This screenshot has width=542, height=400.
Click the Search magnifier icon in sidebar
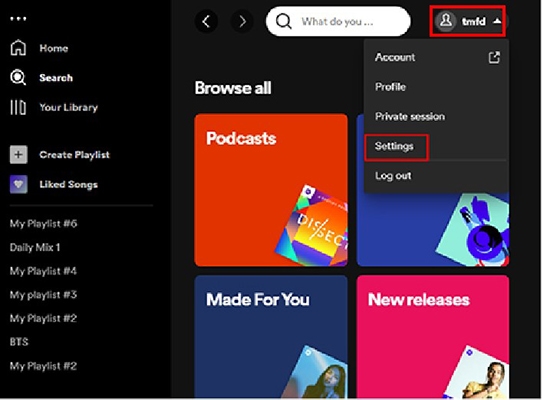coord(18,77)
